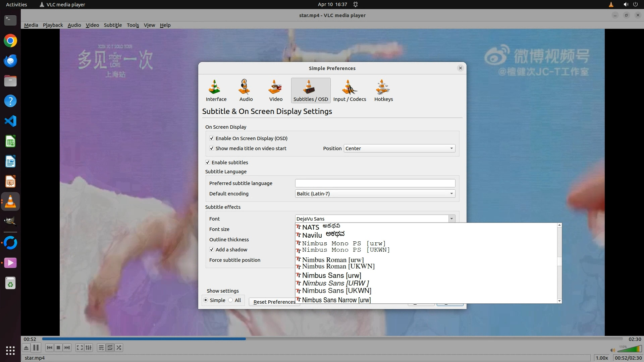644x362 pixels.
Task: Toggle the Add a shadow checkbox
Action: click(212, 250)
